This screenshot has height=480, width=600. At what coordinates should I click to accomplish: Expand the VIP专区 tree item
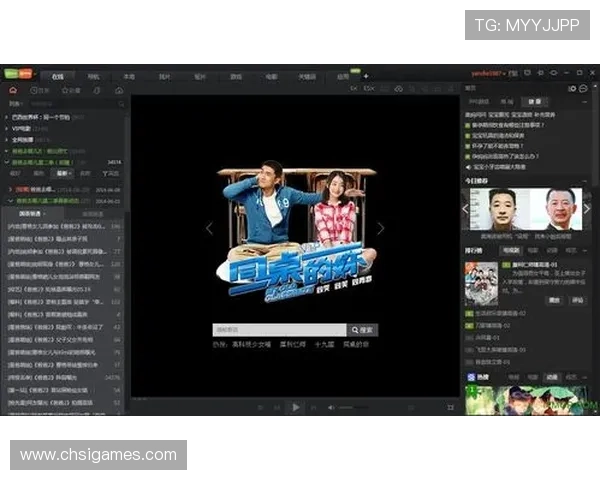click(6, 128)
